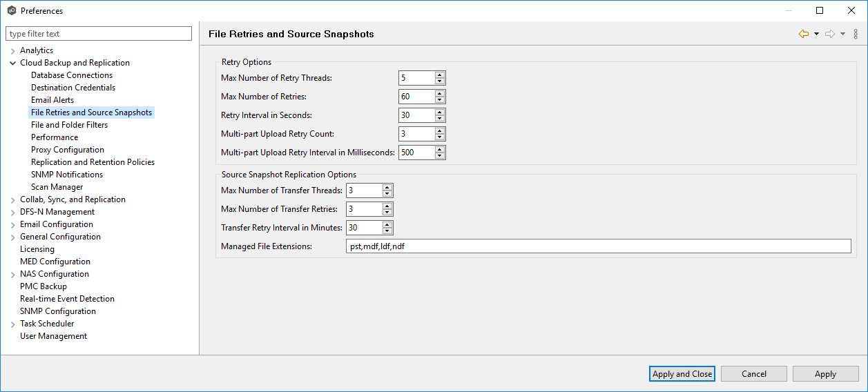Collapse Cloud Backup and Replication node
This screenshot has width=868, height=392.
pos(13,63)
